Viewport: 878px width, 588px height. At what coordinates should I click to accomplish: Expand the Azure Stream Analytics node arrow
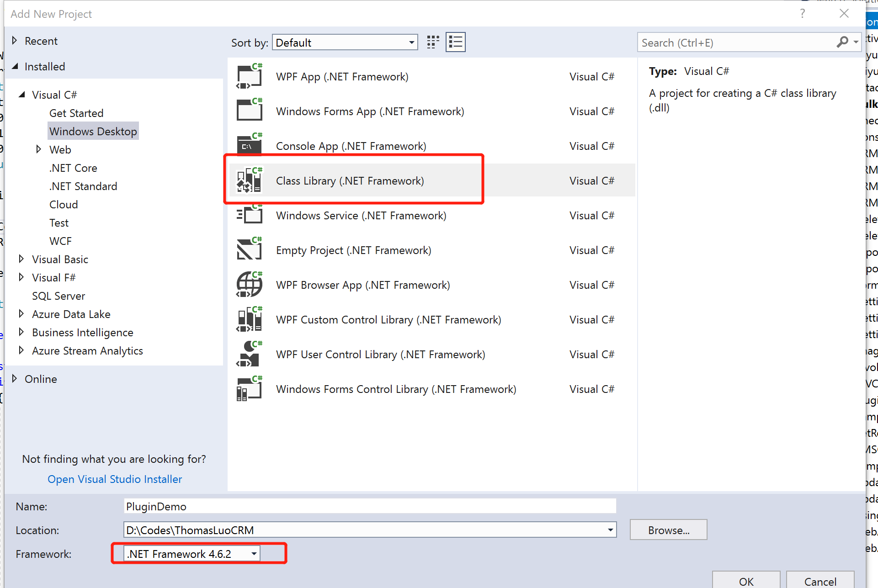tap(21, 350)
